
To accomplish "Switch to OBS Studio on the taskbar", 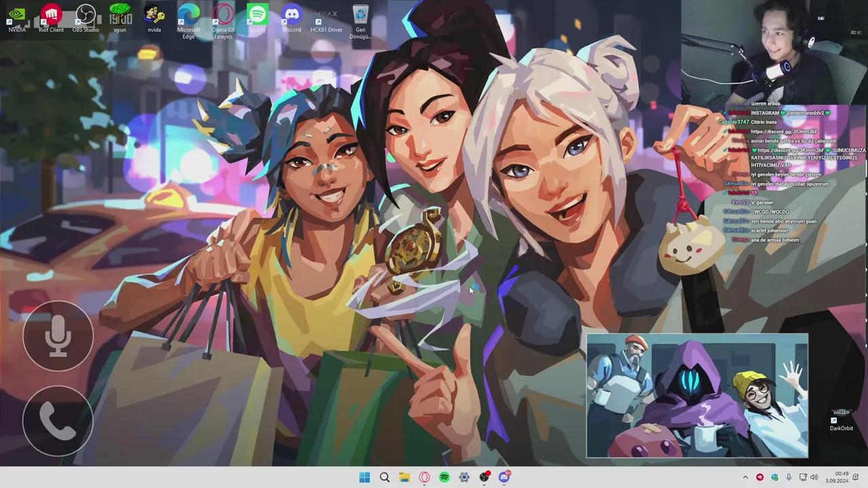I will tap(484, 477).
